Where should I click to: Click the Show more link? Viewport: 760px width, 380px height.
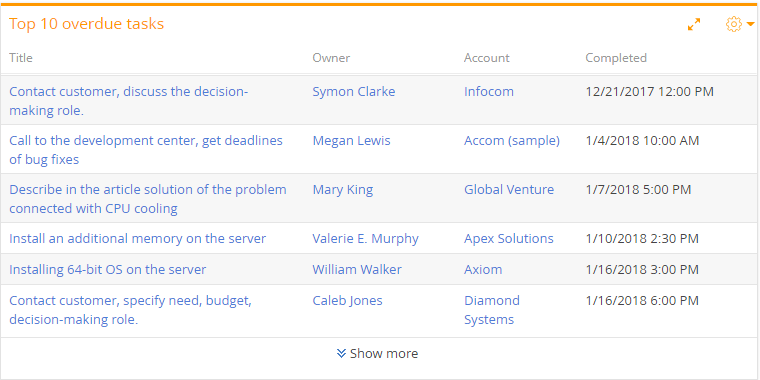[377, 353]
